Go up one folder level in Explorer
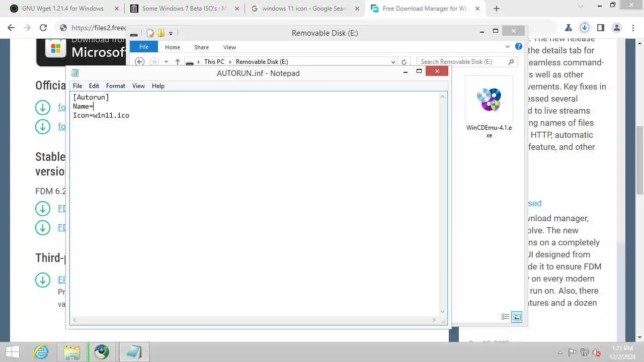Screen dimensions: 644x362 click(x=178, y=62)
